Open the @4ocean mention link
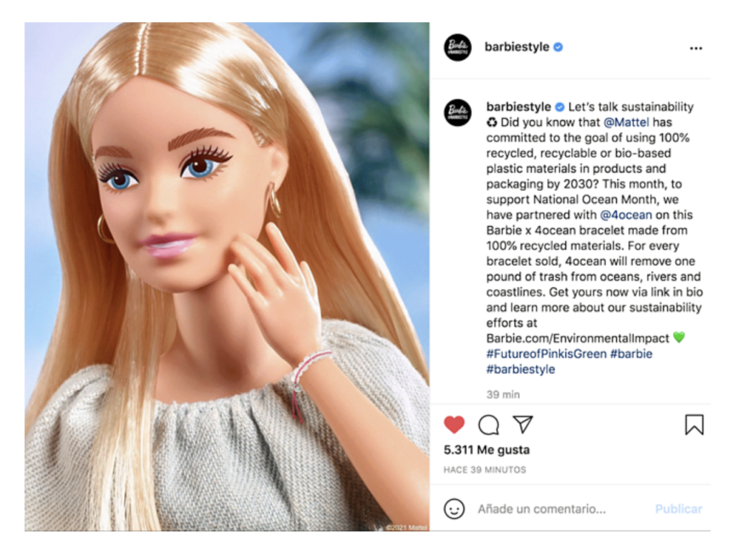 pyautogui.click(x=626, y=215)
